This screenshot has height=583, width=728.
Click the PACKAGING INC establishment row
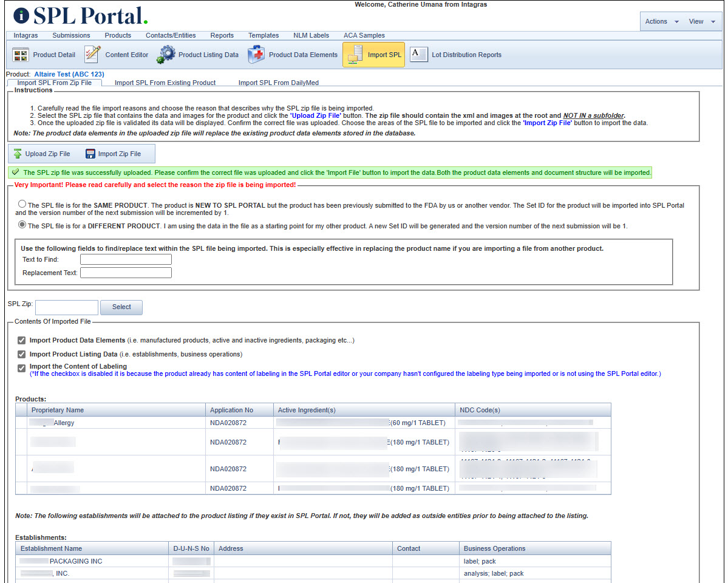click(313, 561)
